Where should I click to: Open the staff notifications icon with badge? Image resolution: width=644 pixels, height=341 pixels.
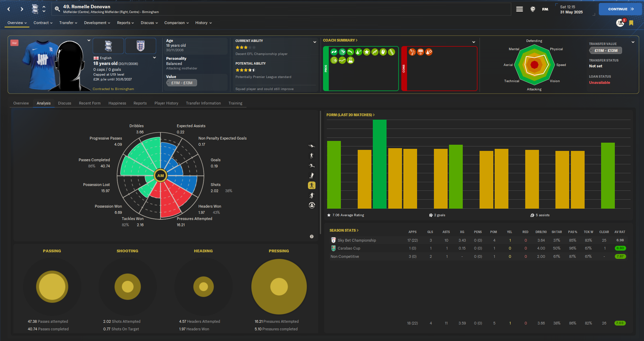[621, 23]
